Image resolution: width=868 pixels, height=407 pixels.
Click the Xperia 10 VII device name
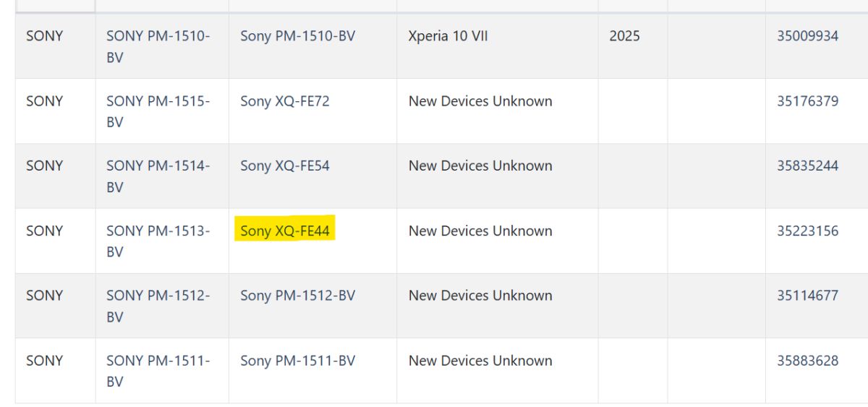click(x=448, y=36)
